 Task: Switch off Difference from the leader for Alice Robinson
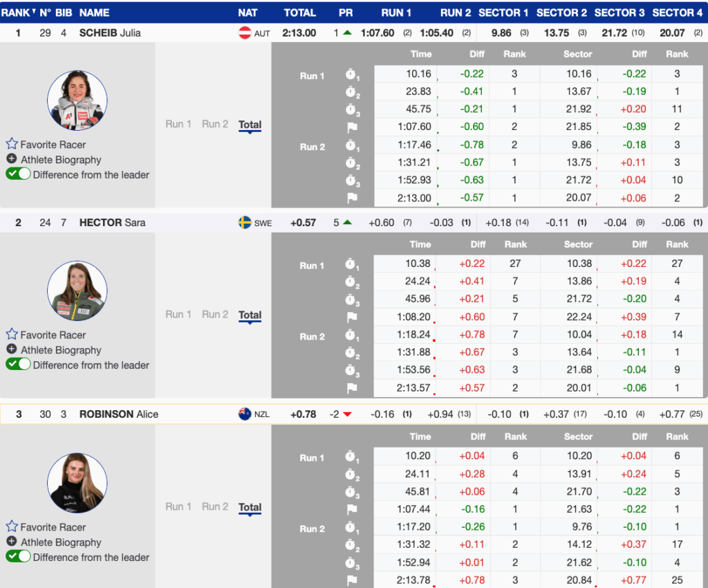pyautogui.click(x=18, y=557)
